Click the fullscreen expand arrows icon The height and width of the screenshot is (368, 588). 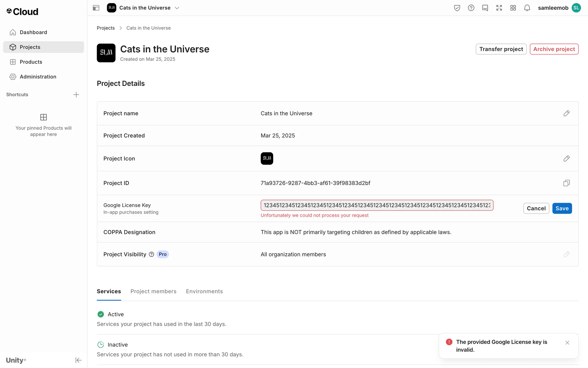click(499, 8)
